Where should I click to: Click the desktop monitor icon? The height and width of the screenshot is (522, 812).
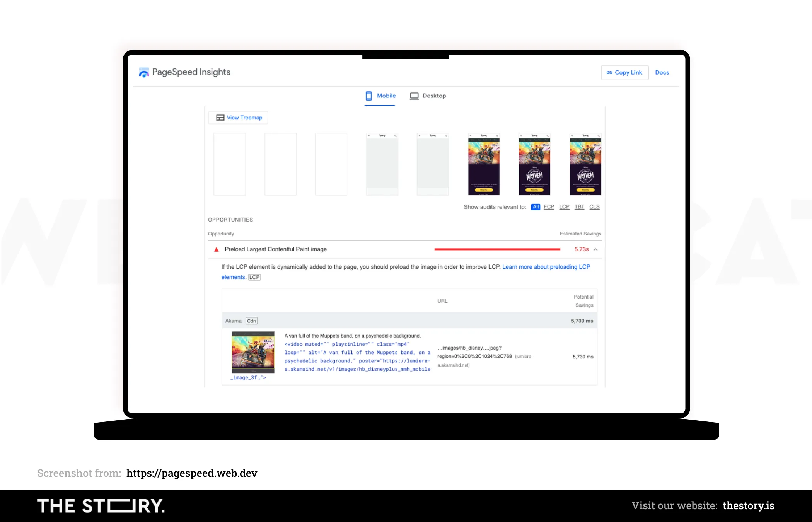(414, 96)
